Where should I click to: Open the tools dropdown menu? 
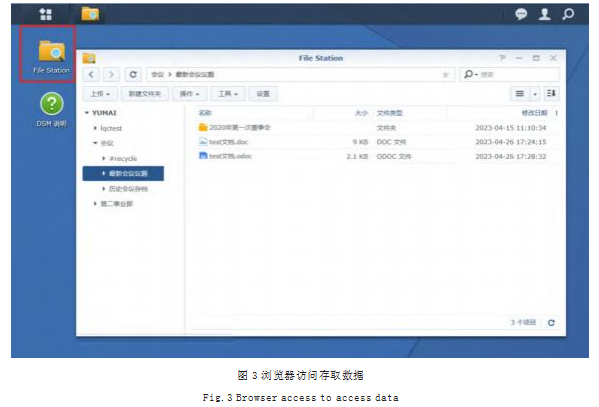tap(228, 94)
